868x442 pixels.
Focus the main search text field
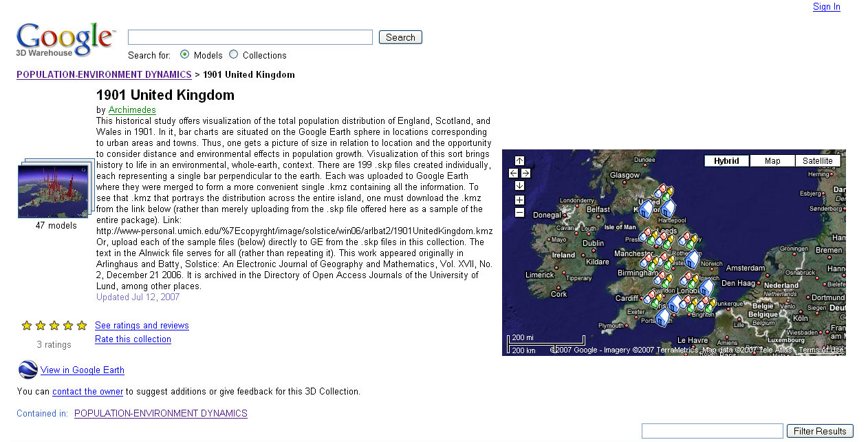tap(250, 37)
